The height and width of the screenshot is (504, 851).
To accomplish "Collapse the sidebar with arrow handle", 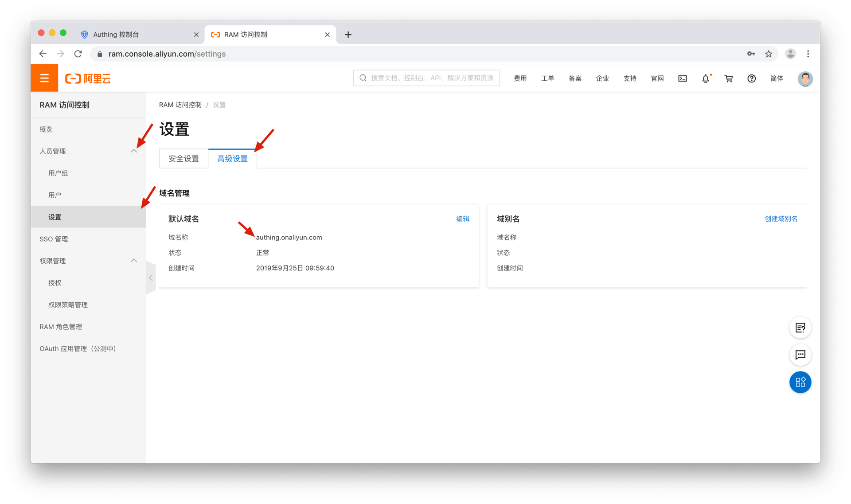I will 151,278.
